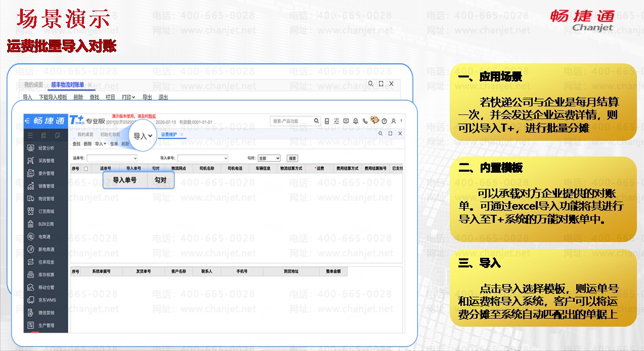The width and height of the screenshot is (644, 351).
Task: Open the 导入单号 filter combo box
Action: 202,159
